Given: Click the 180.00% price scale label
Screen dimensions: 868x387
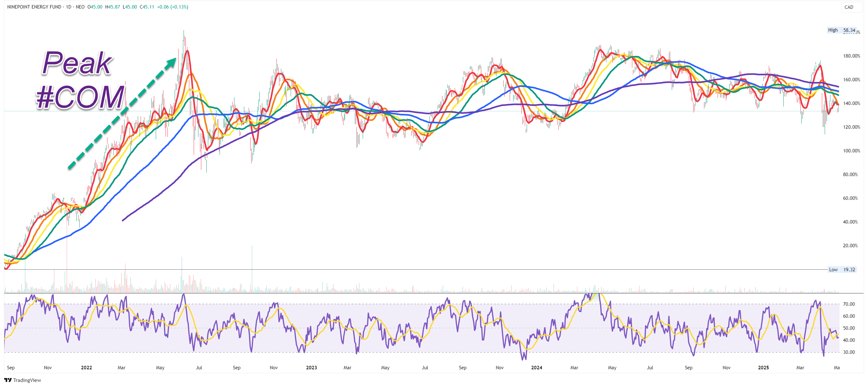Looking at the screenshot, I should click(851, 56).
